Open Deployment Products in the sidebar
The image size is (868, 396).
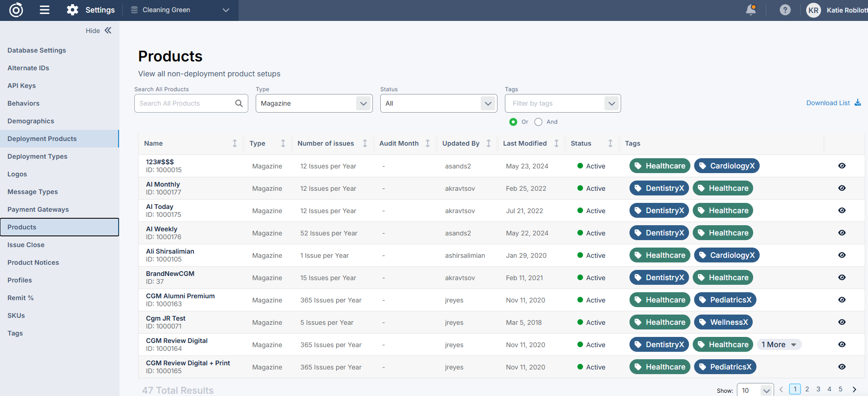(42, 139)
